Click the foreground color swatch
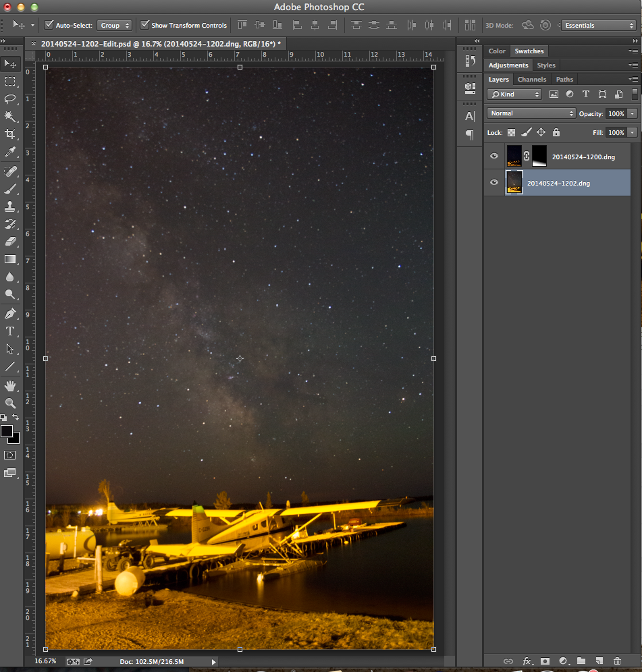 [x=7, y=431]
